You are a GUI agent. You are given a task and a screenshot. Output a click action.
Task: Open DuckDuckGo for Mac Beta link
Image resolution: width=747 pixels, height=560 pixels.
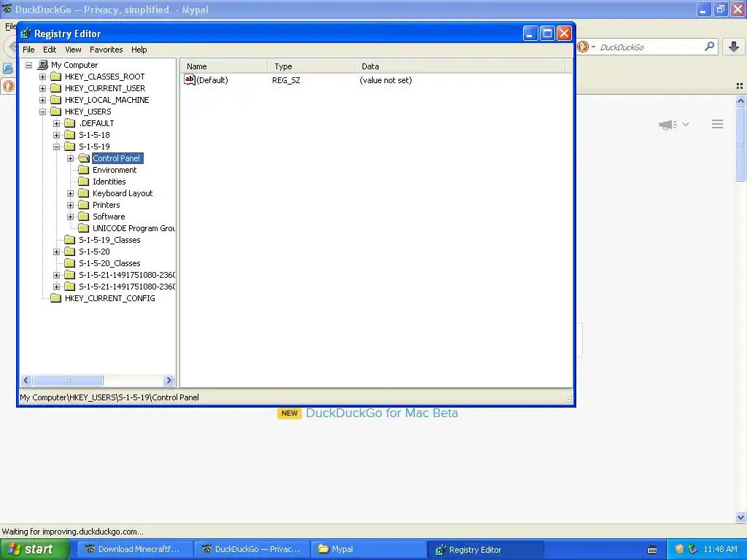[x=382, y=413]
